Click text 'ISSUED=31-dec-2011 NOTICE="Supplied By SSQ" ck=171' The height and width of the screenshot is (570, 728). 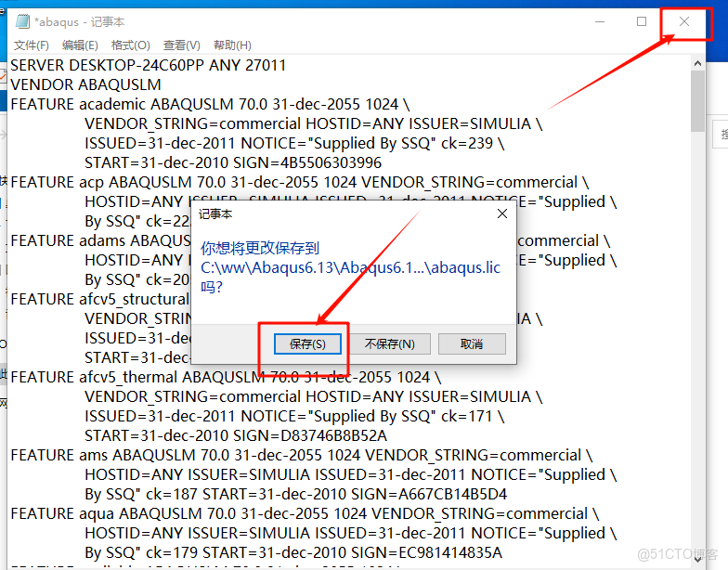(288, 416)
